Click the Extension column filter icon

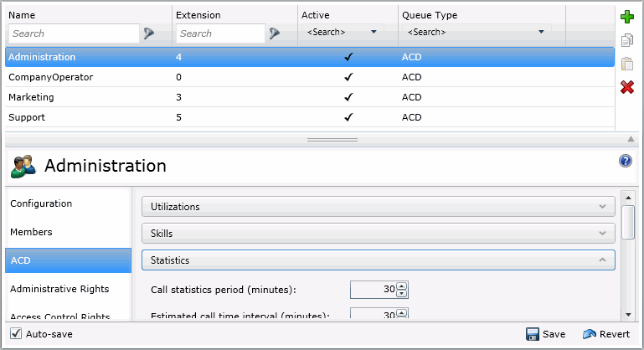pos(276,33)
